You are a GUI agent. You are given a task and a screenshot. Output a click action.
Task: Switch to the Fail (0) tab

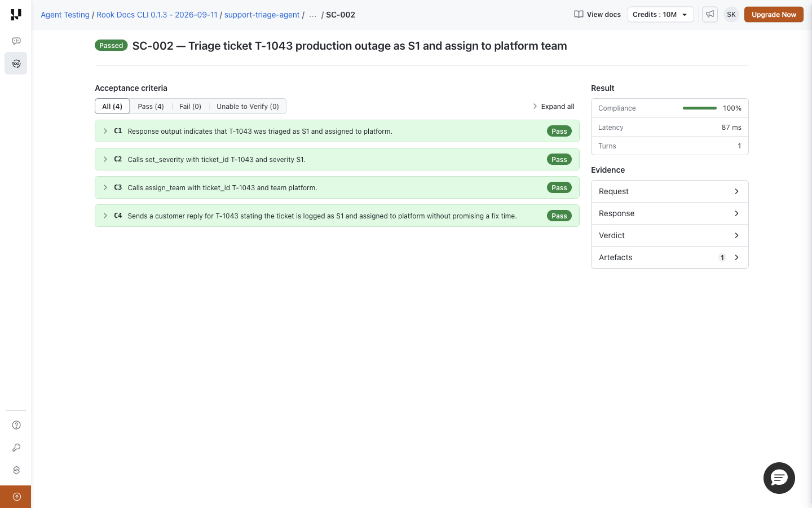point(190,106)
